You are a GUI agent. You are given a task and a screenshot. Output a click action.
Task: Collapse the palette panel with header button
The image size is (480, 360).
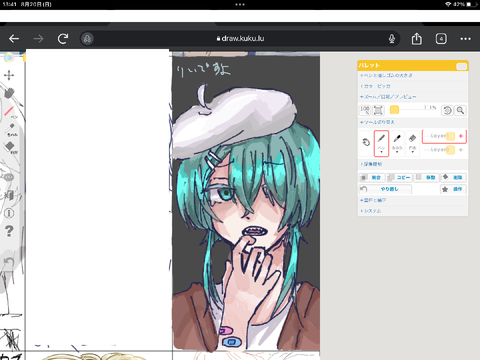tap(461, 66)
